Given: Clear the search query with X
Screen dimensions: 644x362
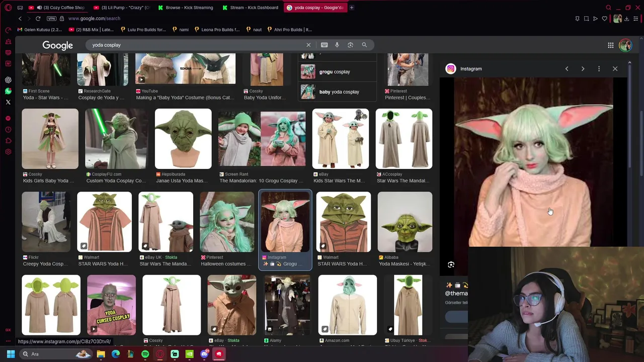Looking at the screenshot, I should pyautogui.click(x=308, y=45).
